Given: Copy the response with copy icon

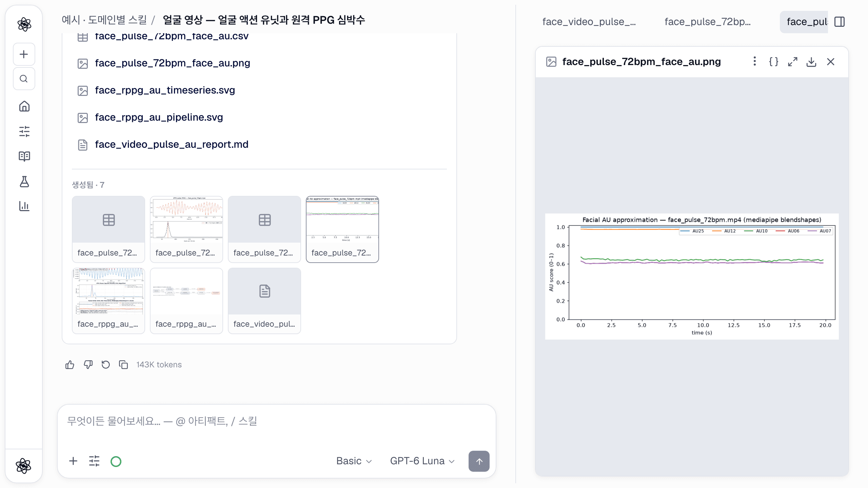Looking at the screenshot, I should (123, 365).
